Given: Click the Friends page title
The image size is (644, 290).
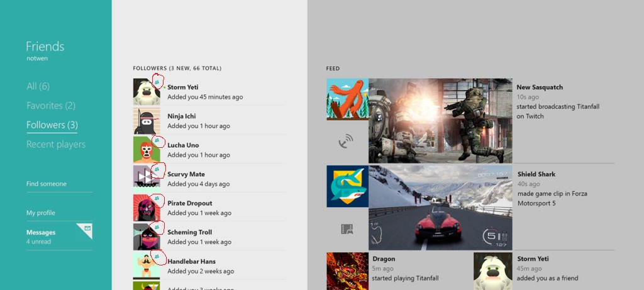Looking at the screenshot, I should click(45, 47).
